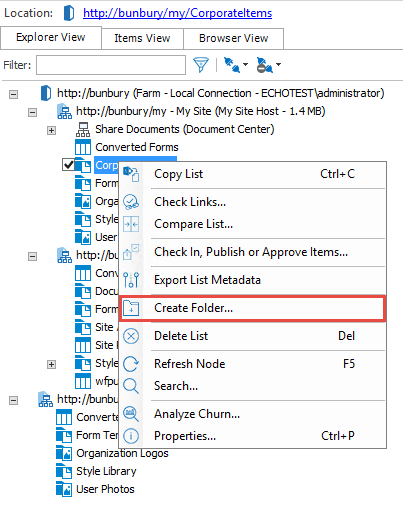Collapse the http://bunbury farm node

coord(13,94)
